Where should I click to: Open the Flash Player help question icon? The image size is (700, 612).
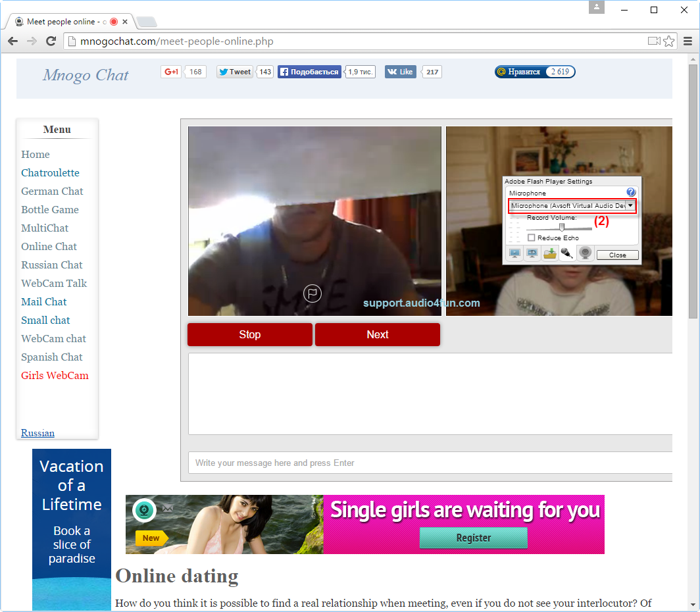(x=630, y=193)
